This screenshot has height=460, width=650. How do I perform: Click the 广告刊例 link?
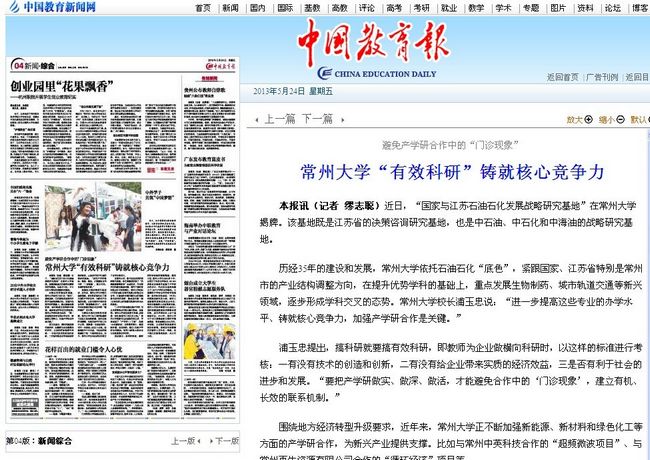tap(600, 76)
